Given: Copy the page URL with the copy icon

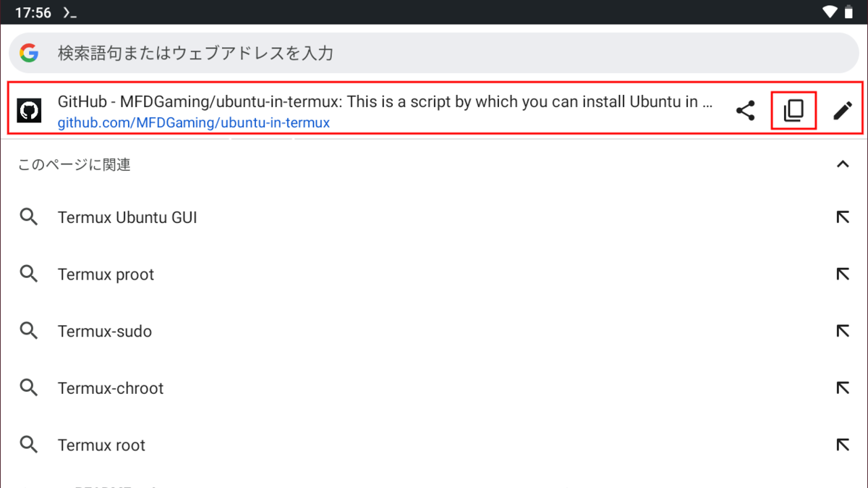Looking at the screenshot, I should (x=793, y=111).
